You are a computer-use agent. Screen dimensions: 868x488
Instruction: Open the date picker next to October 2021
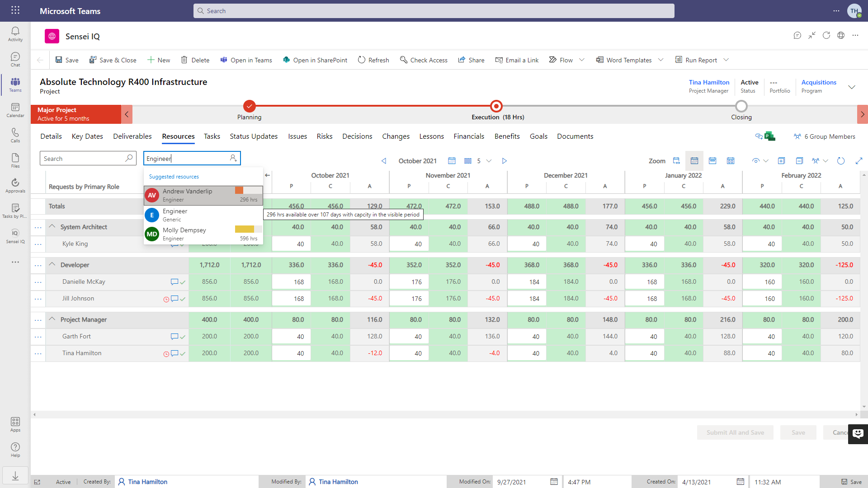(x=452, y=161)
